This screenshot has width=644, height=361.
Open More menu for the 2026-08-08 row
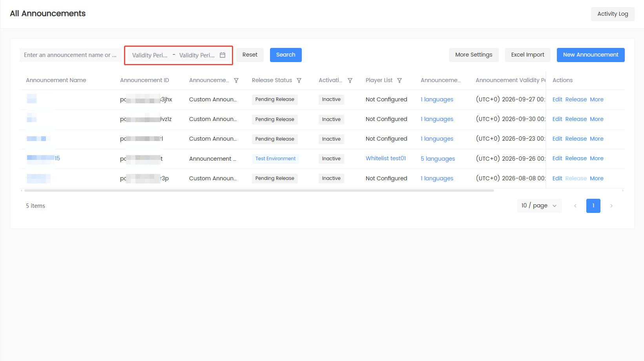pyautogui.click(x=597, y=178)
